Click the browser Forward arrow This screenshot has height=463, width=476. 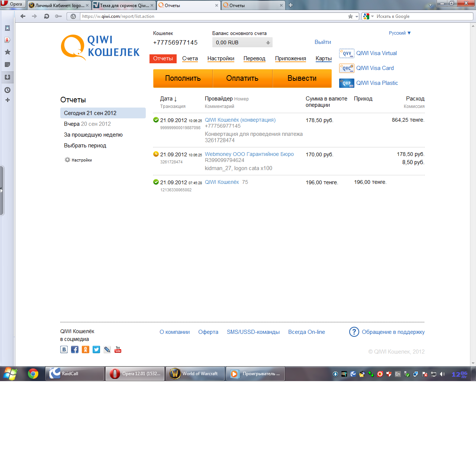click(35, 16)
